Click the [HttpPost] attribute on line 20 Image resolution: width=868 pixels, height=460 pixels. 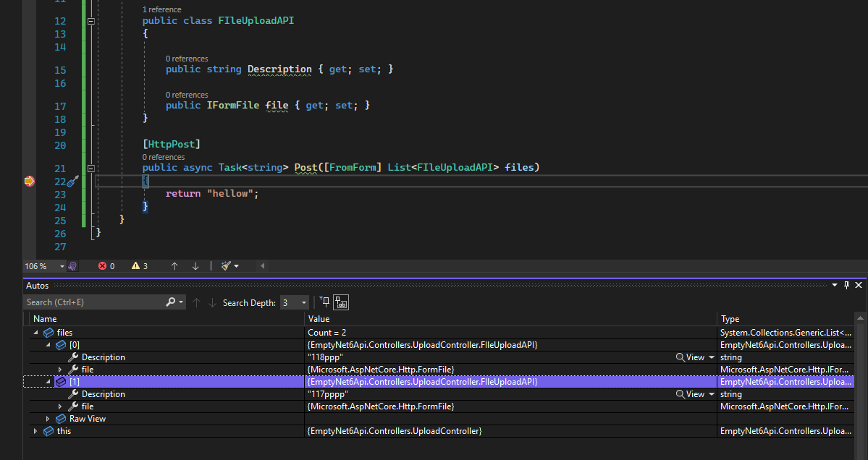click(x=172, y=145)
